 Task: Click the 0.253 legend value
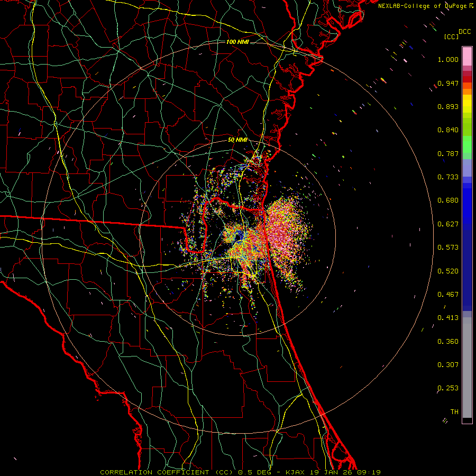pos(448,388)
